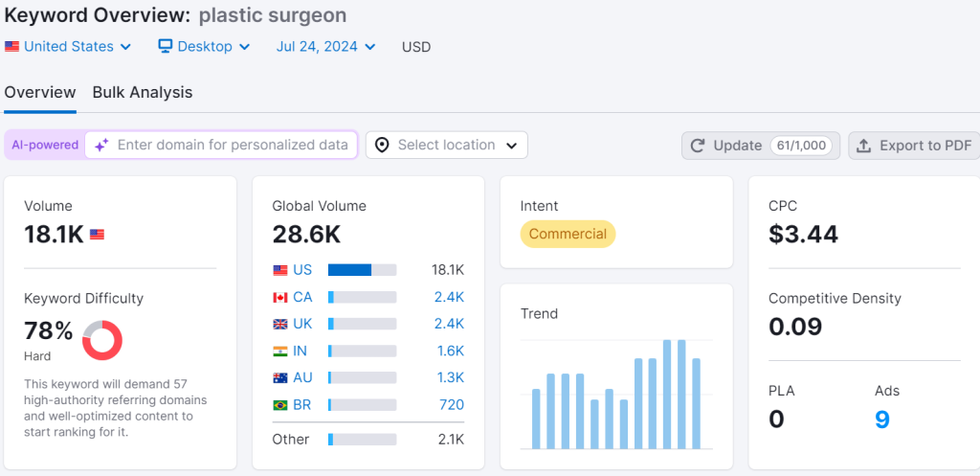Click the UK flag icon in Global Volume
980x476 pixels.
pos(280,324)
